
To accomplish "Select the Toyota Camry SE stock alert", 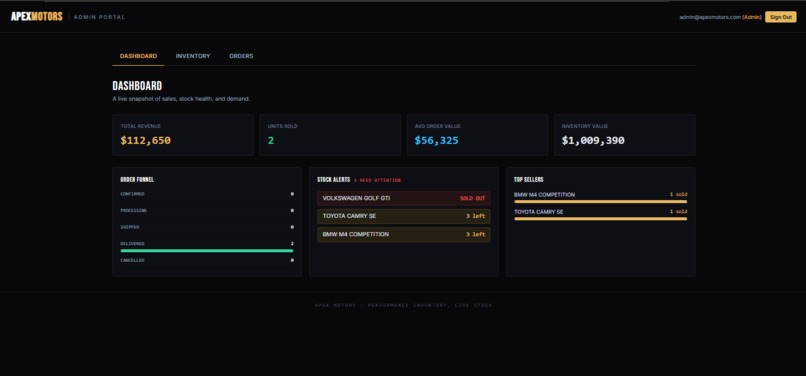I will (404, 216).
